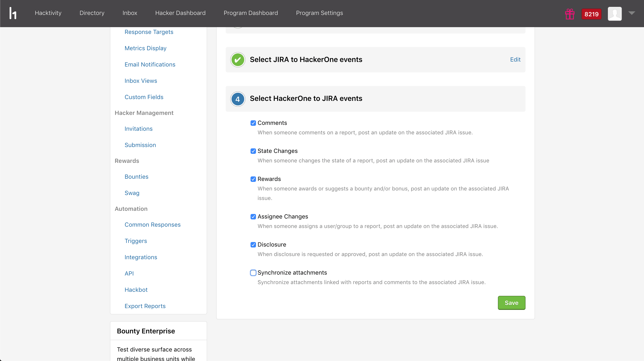This screenshot has height=361, width=644.
Task: Uncheck the Comments event checkbox
Action: tap(253, 123)
